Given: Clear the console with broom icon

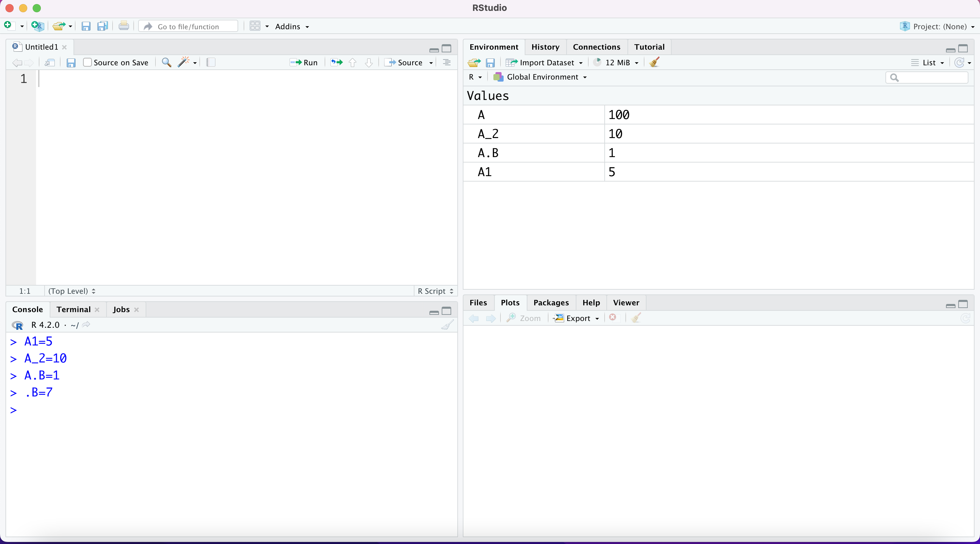Looking at the screenshot, I should point(447,325).
